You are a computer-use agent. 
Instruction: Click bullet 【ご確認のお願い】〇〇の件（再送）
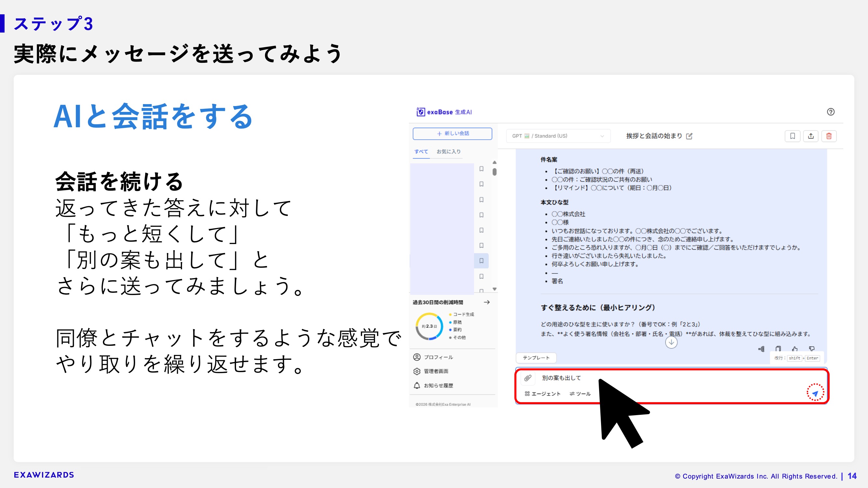pos(597,171)
